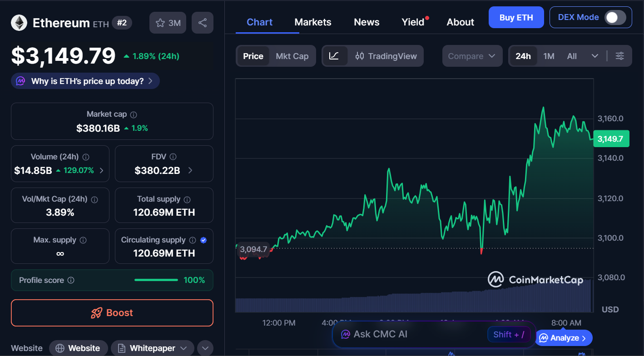Click the 100% Profile score bar
644x356 pixels.
156,280
